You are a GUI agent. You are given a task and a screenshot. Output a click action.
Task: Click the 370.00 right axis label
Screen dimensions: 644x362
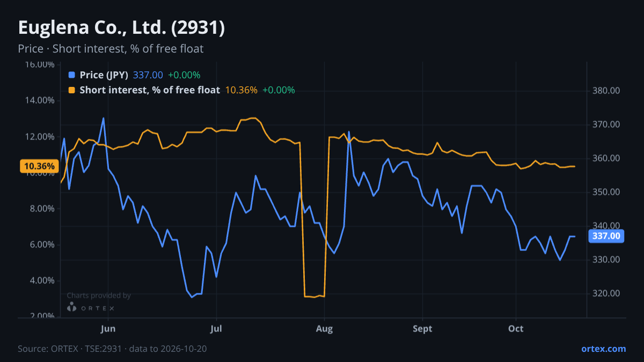pos(606,124)
